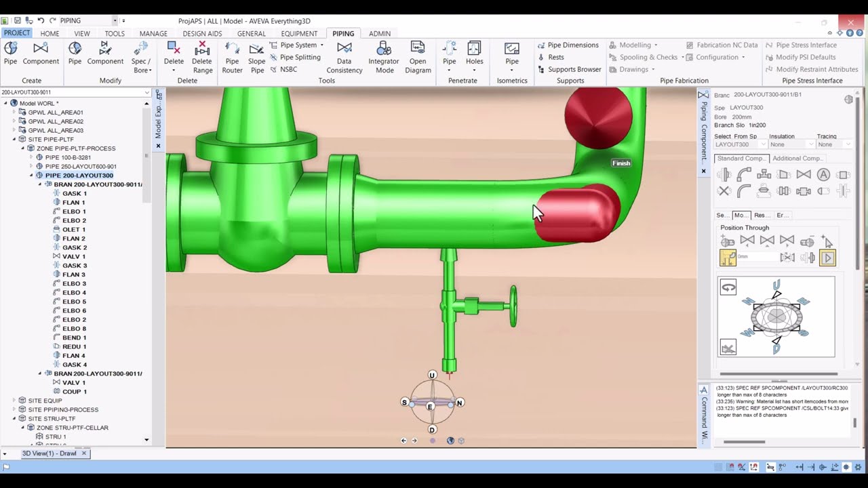Select REDU 1 in the tree
Image resolution: width=868 pixels, height=488 pixels.
(x=74, y=346)
